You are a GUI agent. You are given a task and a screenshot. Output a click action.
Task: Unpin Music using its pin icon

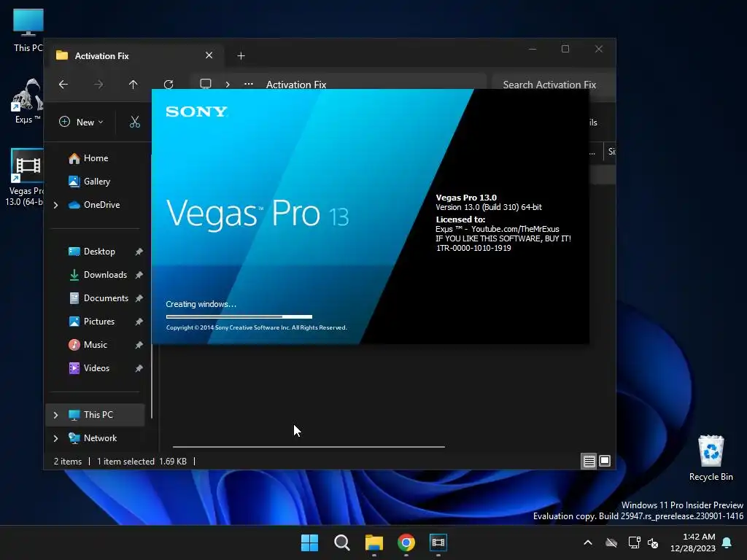139,345
